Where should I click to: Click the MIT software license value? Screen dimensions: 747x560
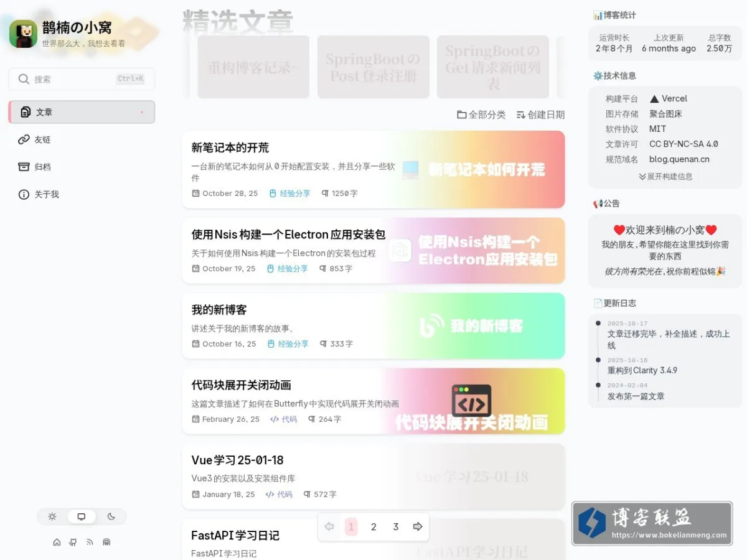[x=657, y=129]
